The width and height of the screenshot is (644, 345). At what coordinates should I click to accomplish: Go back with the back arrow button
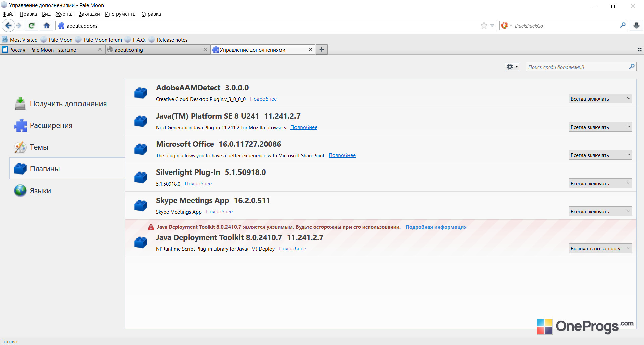tap(8, 26)
